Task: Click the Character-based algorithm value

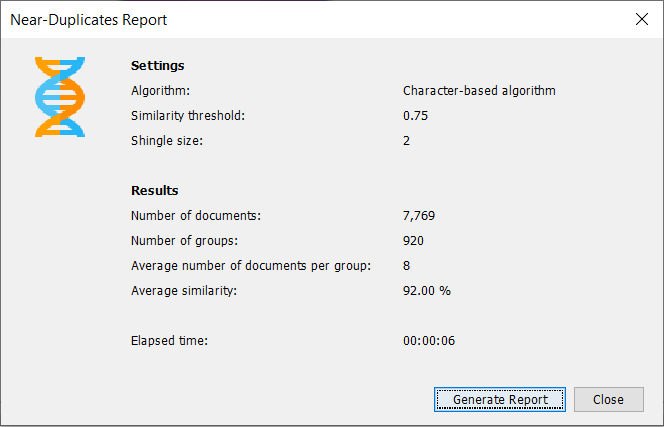Action: [x=479, y=91]
